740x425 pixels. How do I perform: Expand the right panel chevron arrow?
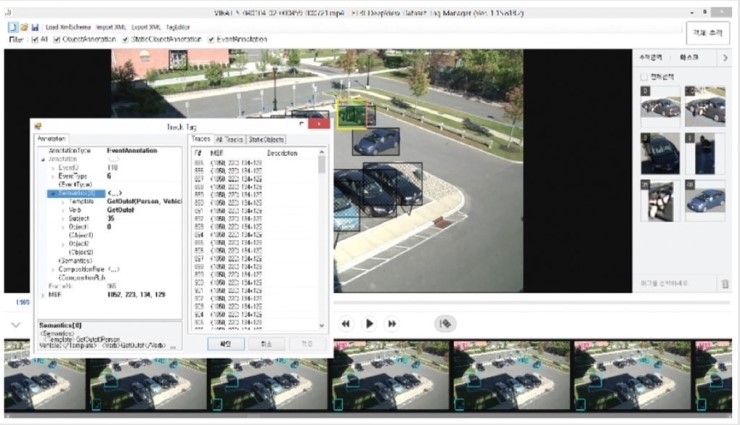(x=724, y=58)
